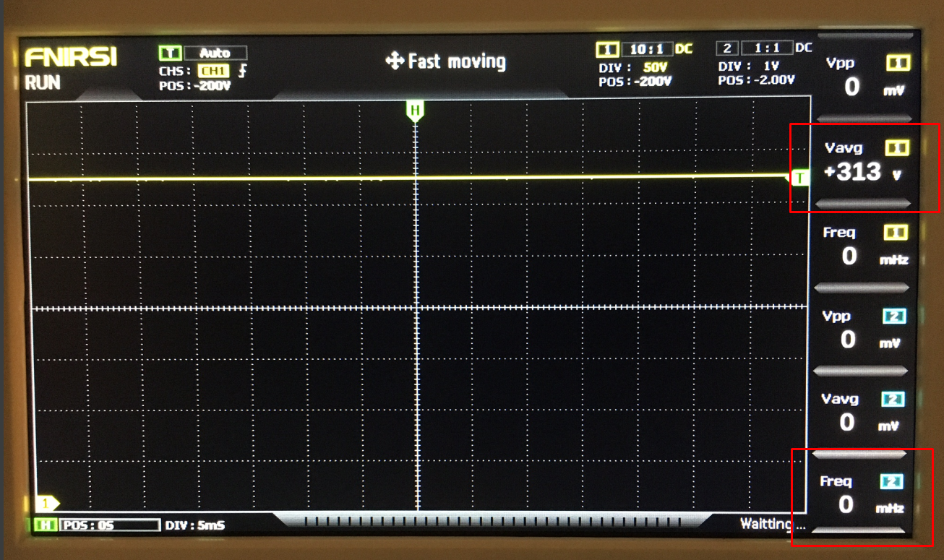Tap the cyan CH2 icon beside Vavg
The height and width of the screenshot is (560, 944).
click(x=893, y=400)
